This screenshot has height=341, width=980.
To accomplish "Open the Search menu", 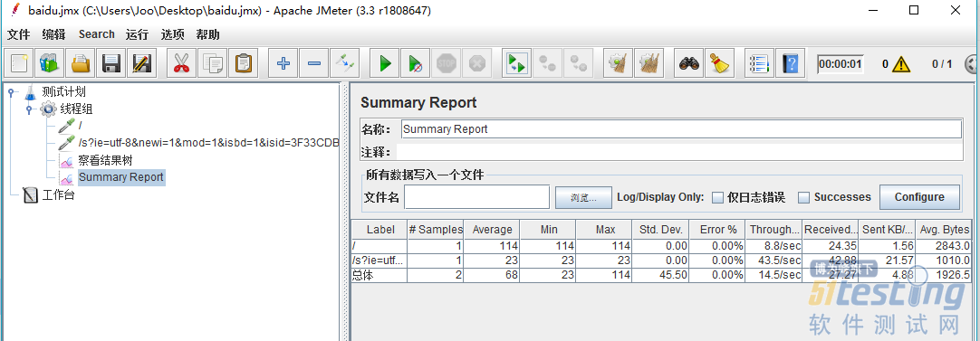I will [x=97, y=34].
